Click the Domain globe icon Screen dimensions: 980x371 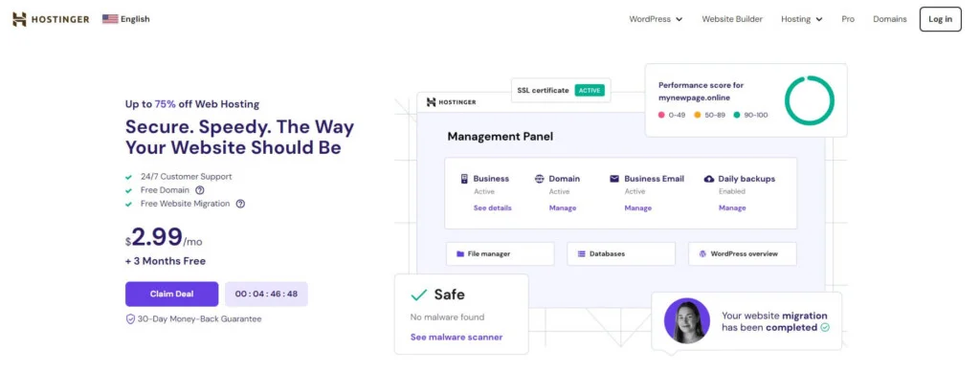tap(540, 179)
